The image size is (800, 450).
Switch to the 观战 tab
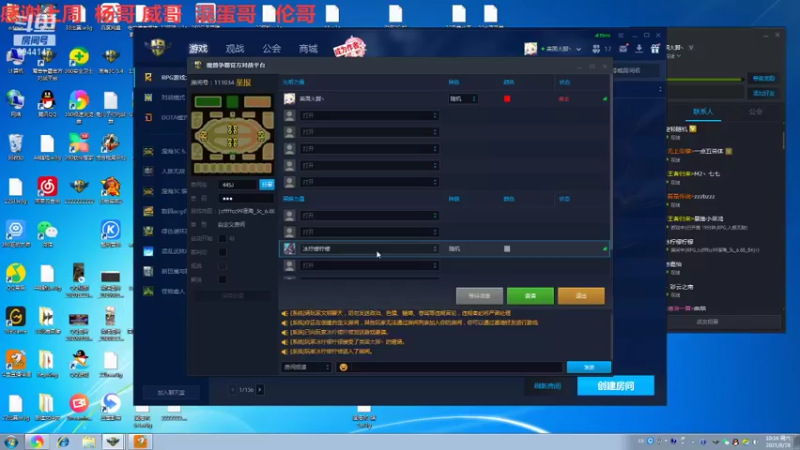point(235,48)
